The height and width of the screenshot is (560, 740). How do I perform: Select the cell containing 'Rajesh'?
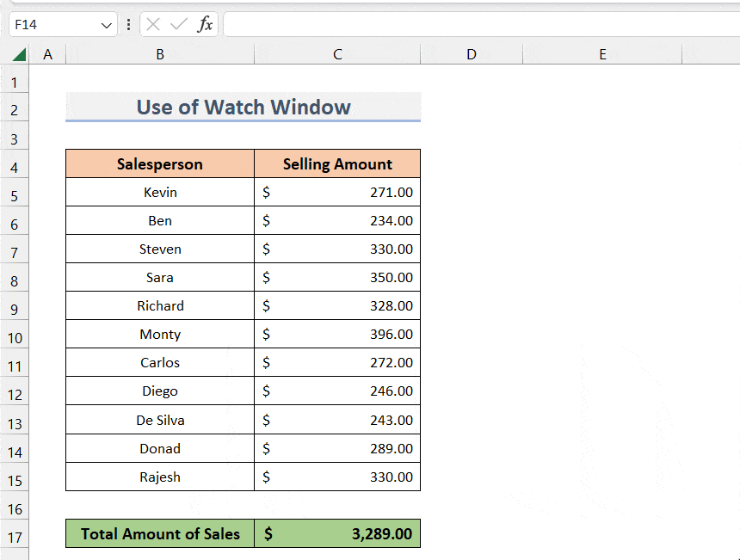pos(160,477)
